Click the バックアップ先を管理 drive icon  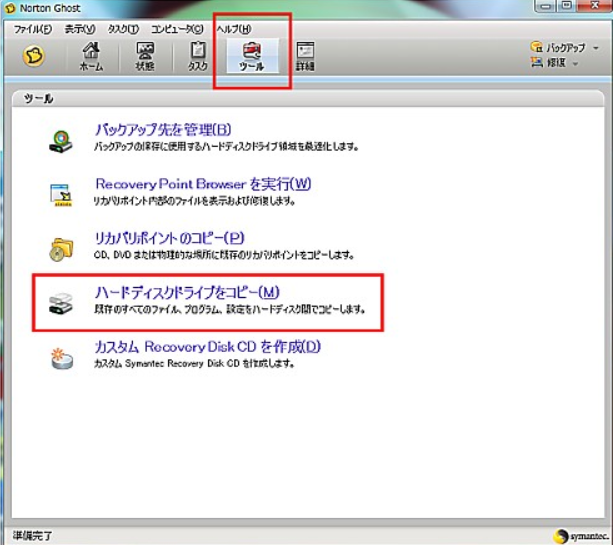(x=61, y=142)
